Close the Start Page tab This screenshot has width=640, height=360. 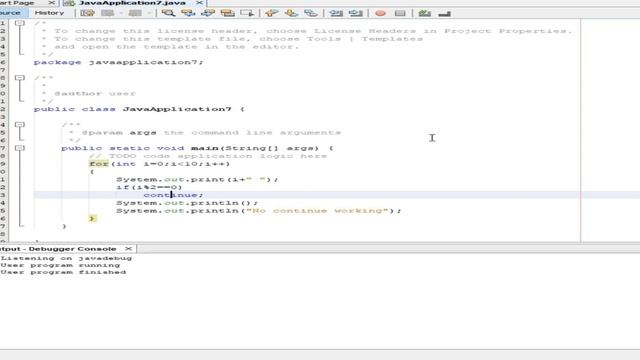51,3
